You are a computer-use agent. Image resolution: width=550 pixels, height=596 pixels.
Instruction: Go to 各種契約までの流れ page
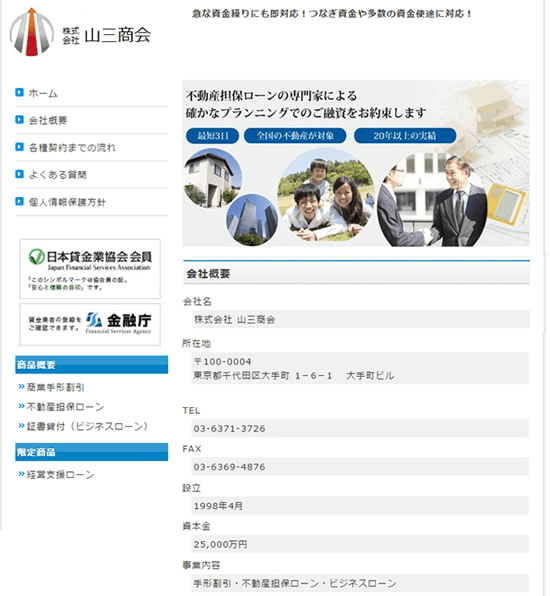coord(72,147)
